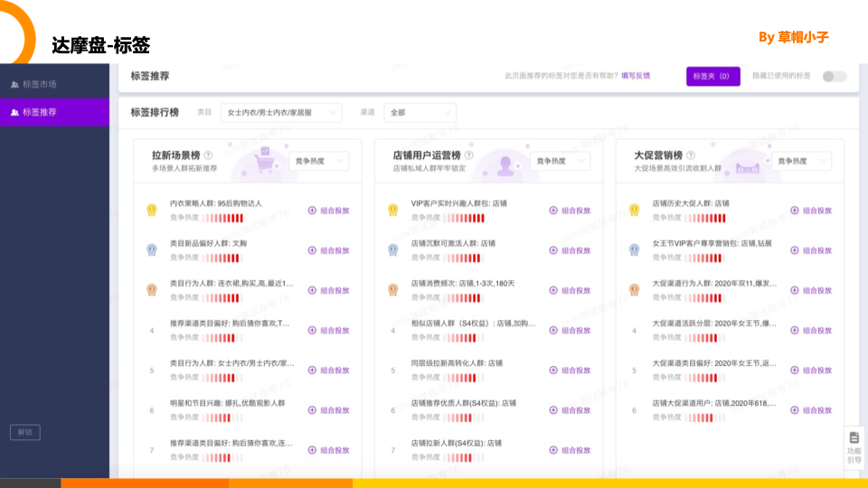Select tag 店铺消费频次: 店铺,1-3次,180天

click(x=463, y=283)
